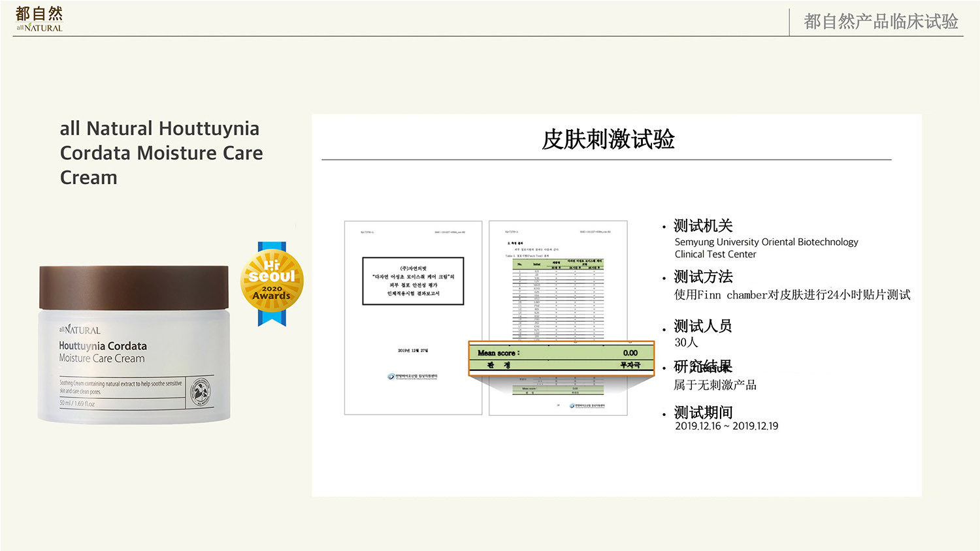Click the round seal emblem on the jar label
The height and width of the screenshot is (551, 980).
[x=200, y=392]
